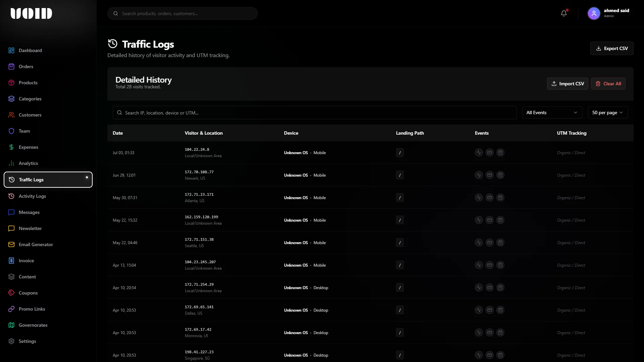Click the landing path slash badge for 172.71.23.171
The image size is (644, 362).
click(400, 198)
